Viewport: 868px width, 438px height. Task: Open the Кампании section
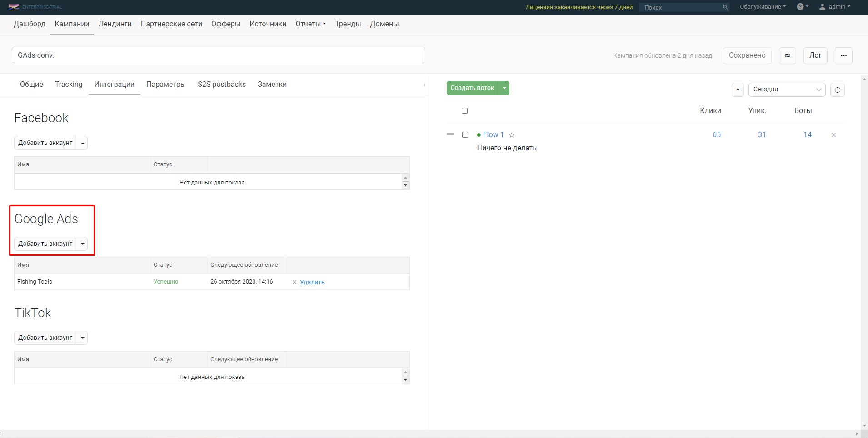click(72, 24)
